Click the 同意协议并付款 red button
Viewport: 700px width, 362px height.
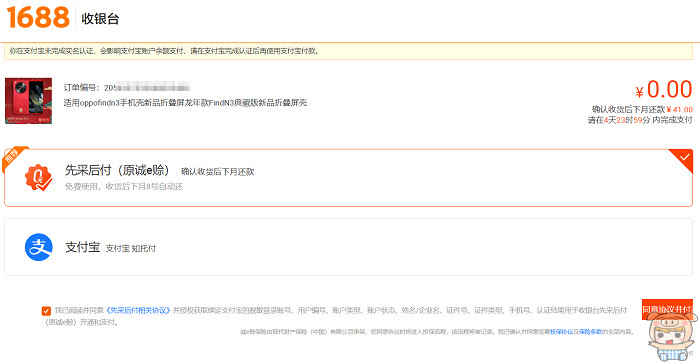tap(667, 309)
